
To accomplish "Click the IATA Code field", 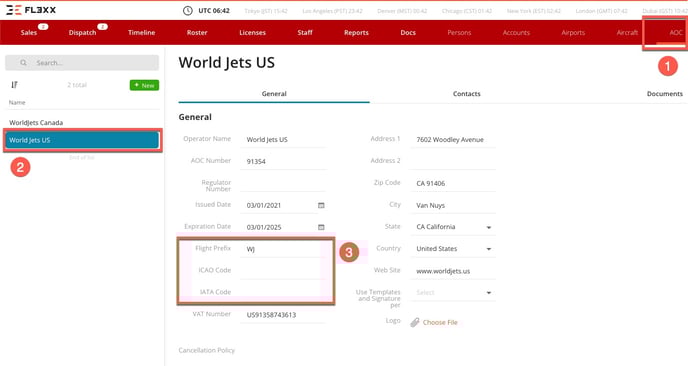I will [283, 293].
